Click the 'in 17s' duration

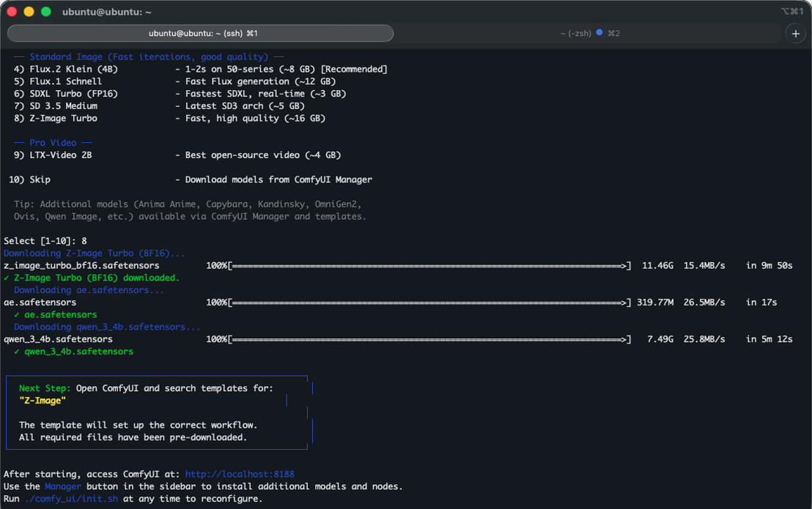click(x=761, y=302)
